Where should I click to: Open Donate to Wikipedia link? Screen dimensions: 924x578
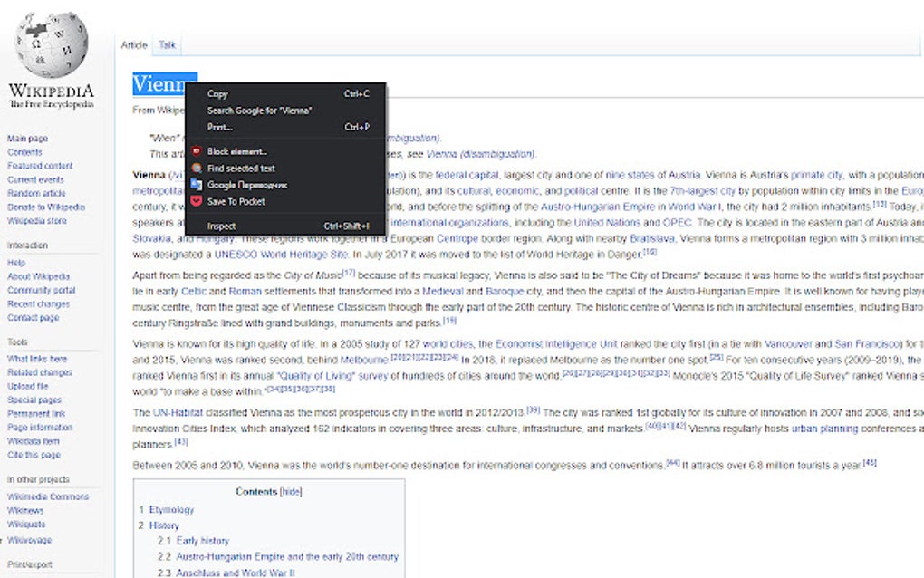(x=46, y=207)
